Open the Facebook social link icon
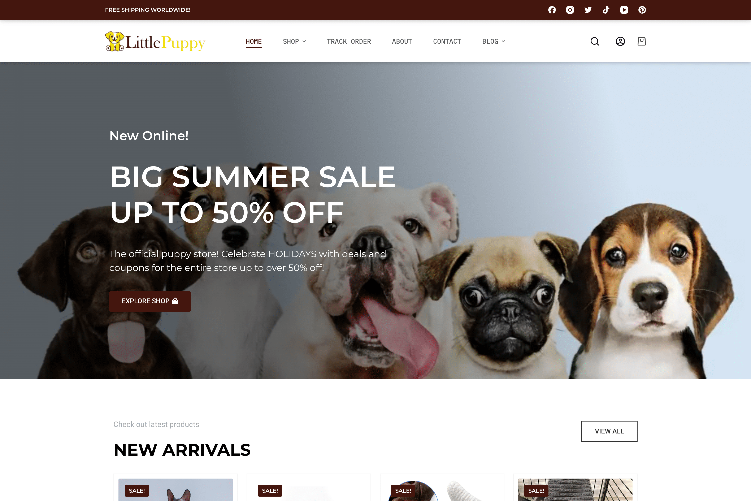Viewport: 751px width, 501px height. coord(552,10)
